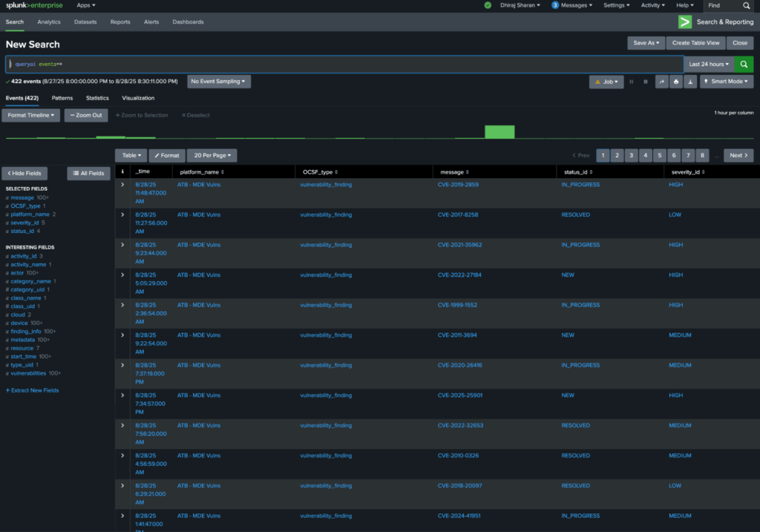
Task: Open the Datasets navigation tab
Action: (85, 22)
